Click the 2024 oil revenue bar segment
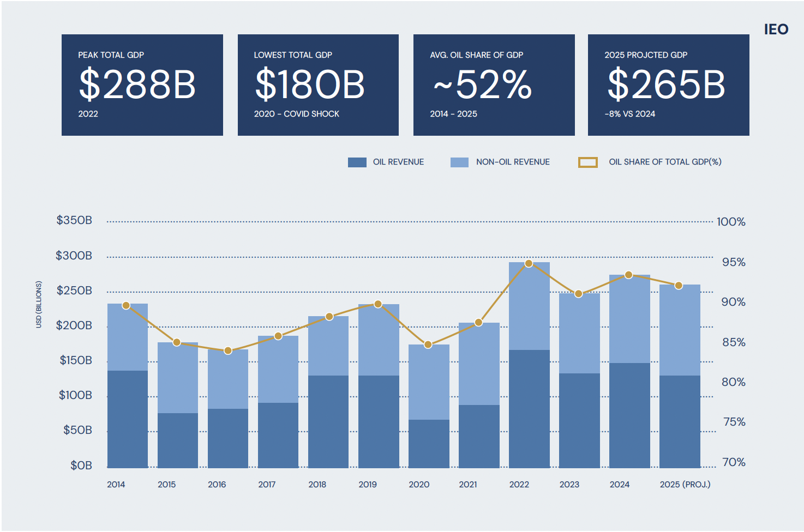804x532 pixels. 629,415
